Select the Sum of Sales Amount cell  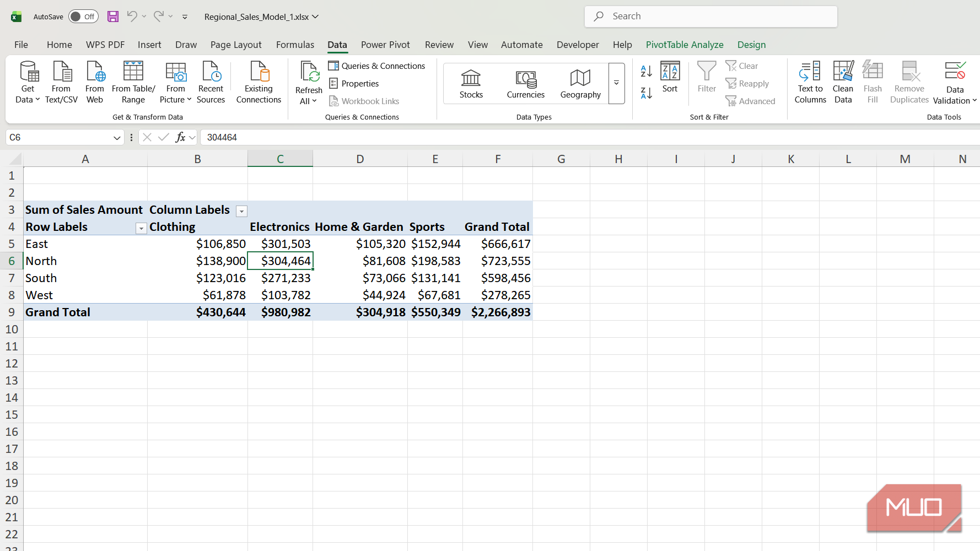point(85,210)
